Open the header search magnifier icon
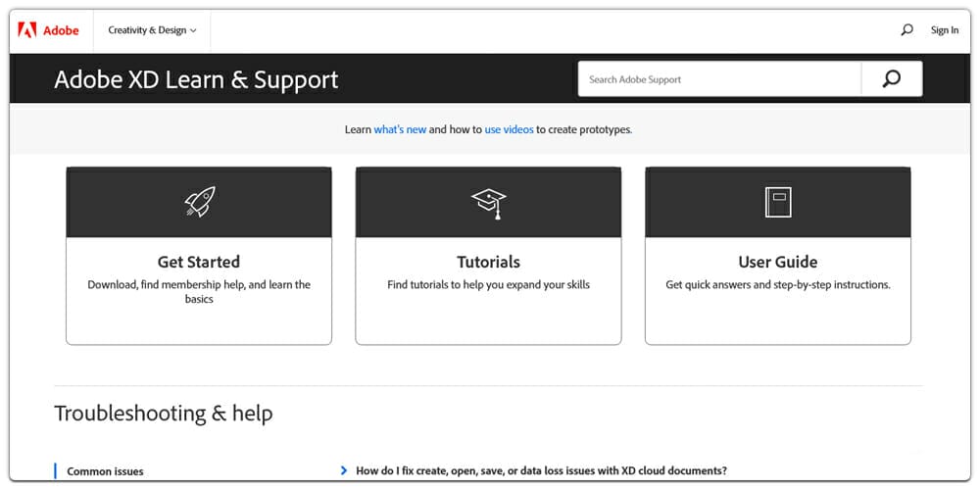The height and width of the screenshot is (490, 980). click(906, 29)
